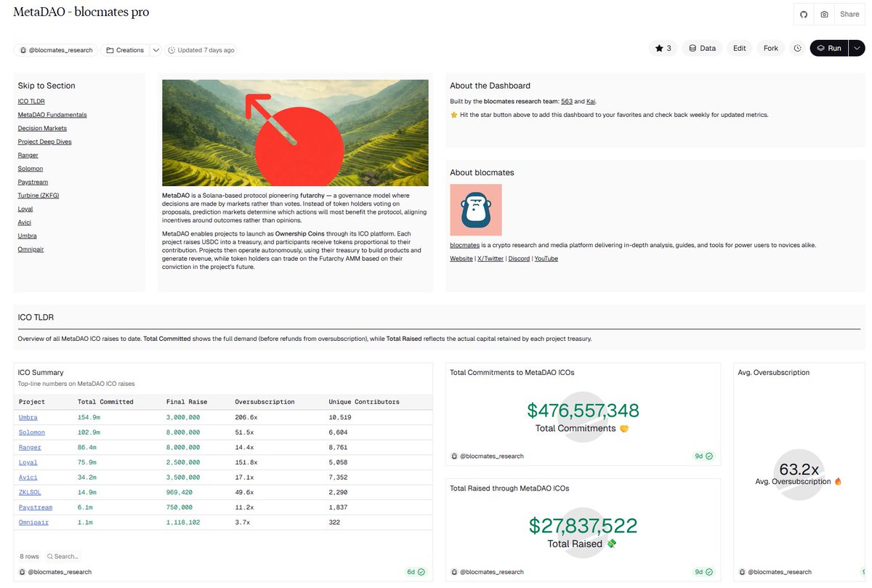Click the table Search field
The image size is (872, 588).
(x=62, y=556)
